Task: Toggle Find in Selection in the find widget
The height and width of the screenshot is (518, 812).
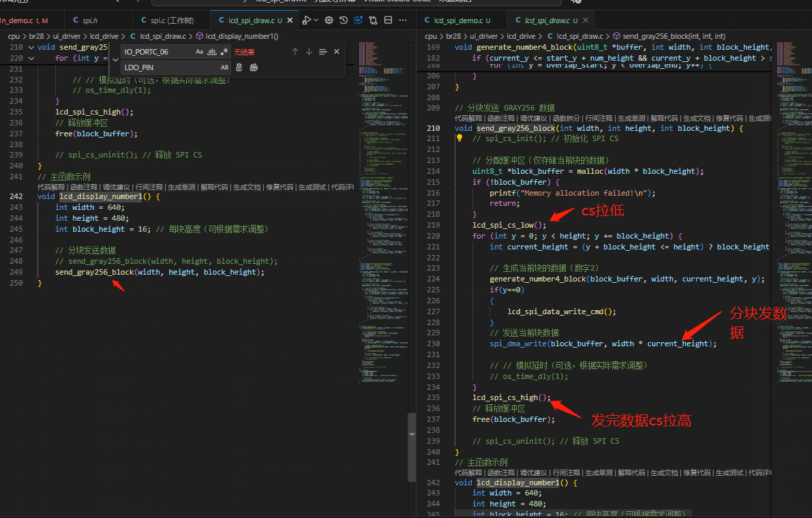Action: click(x=322, y=52)
